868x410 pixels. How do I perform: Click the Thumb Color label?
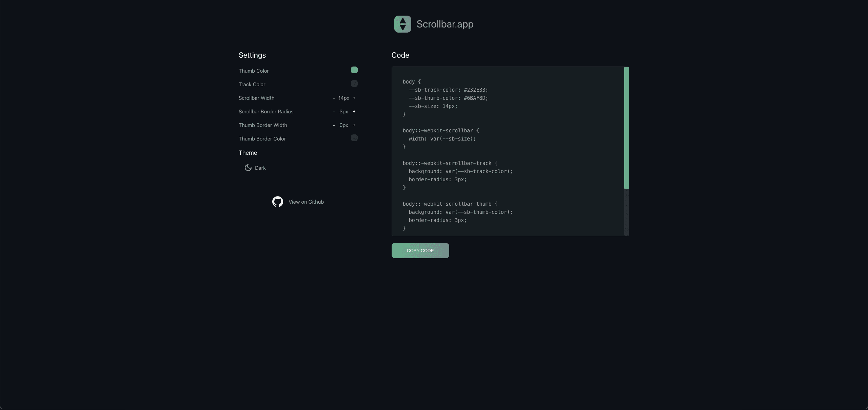click(x=253, y=71)
